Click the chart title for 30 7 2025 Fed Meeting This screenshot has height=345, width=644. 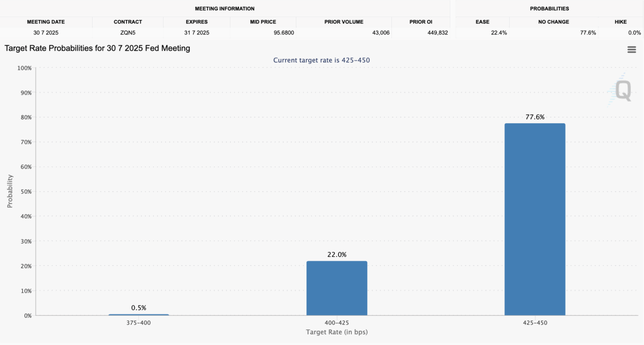click(x=97, y=48)
